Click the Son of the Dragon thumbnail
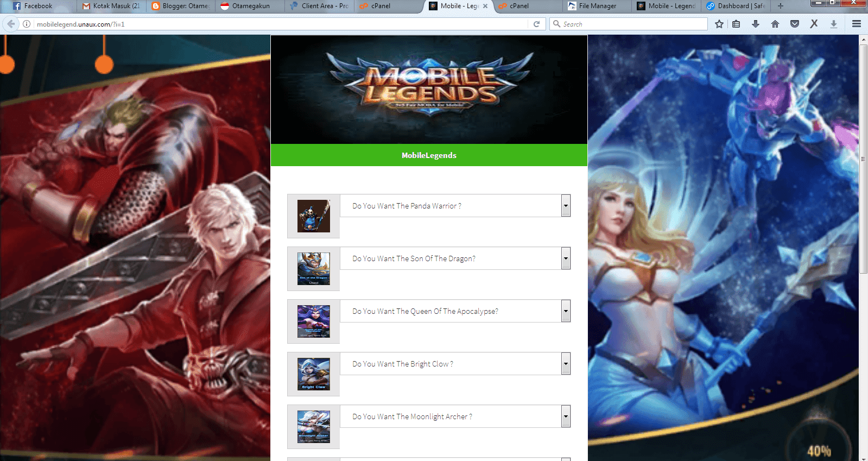 click(314, 269)
